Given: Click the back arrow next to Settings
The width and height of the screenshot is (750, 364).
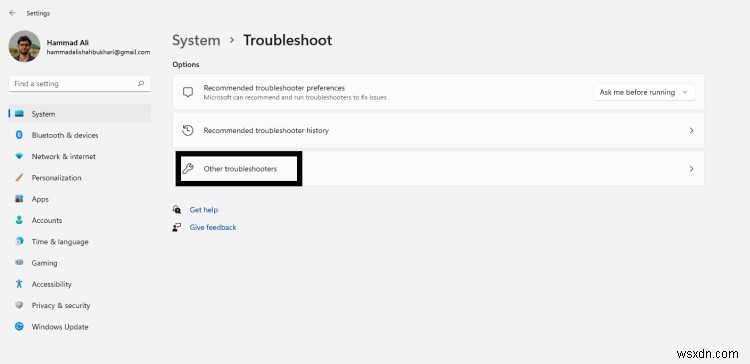Looking at the screenshot, I should click(12, 13).
